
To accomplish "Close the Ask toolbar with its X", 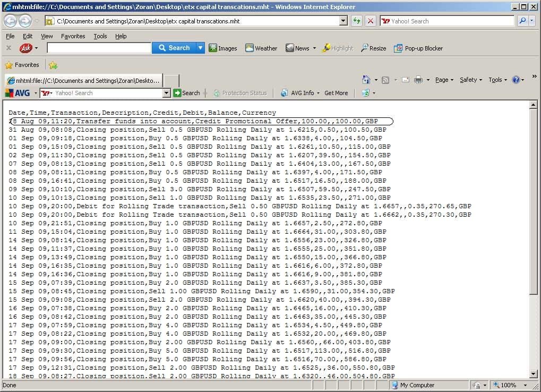I will click(8, 48).
